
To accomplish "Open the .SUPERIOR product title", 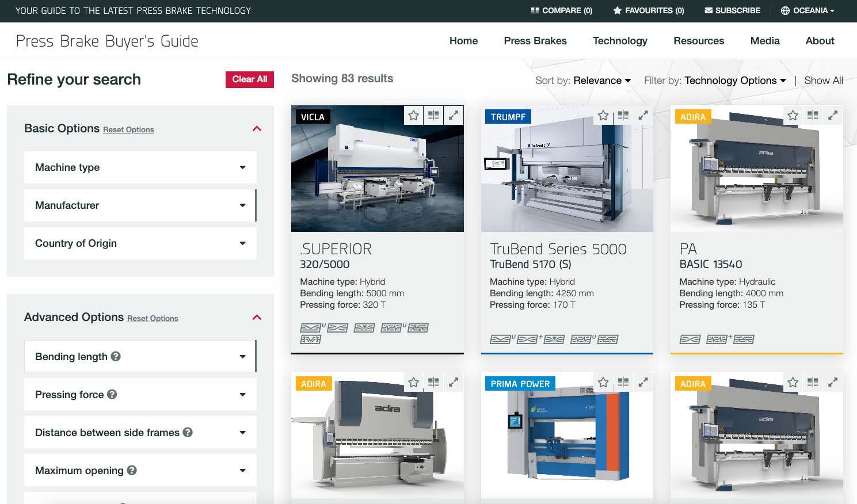I will pos(336,249).
